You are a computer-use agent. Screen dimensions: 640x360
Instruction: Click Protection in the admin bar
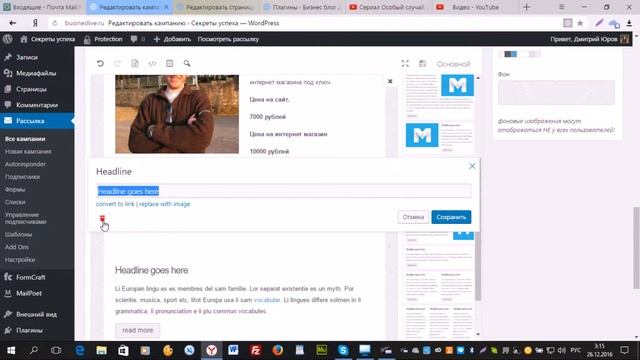(103, 39)
